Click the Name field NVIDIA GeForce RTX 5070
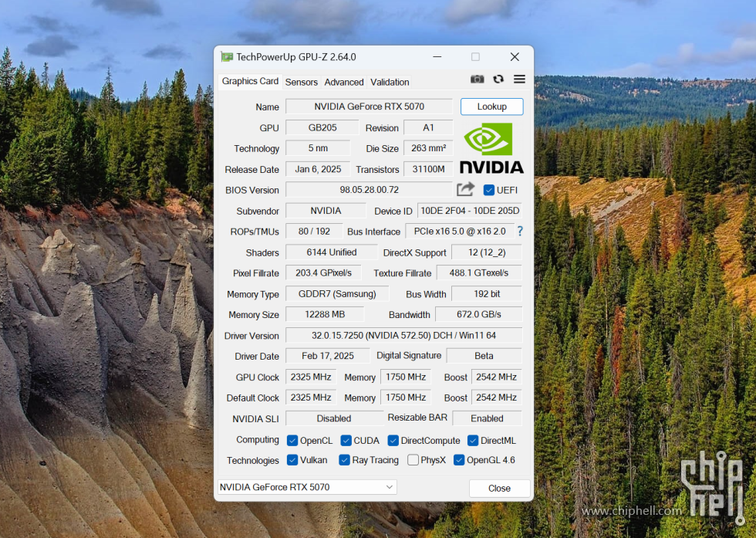756x538 pixels. coord(370,107)
